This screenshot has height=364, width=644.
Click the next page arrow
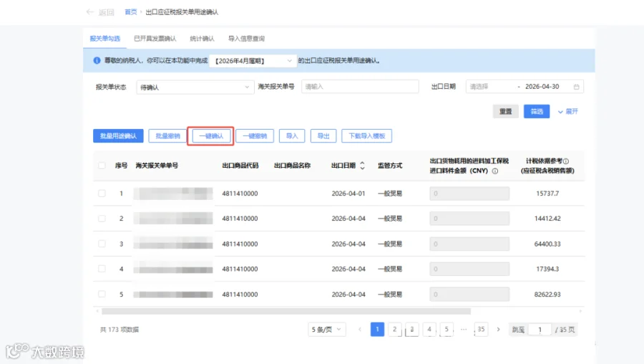click(x=498, y=330)
